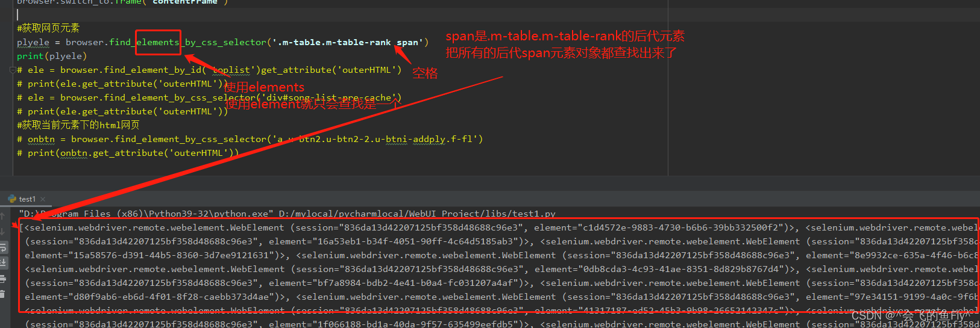Close the test1 run tab
The height and width of the screenshot is (328, 980).
(x=43, y=199)
